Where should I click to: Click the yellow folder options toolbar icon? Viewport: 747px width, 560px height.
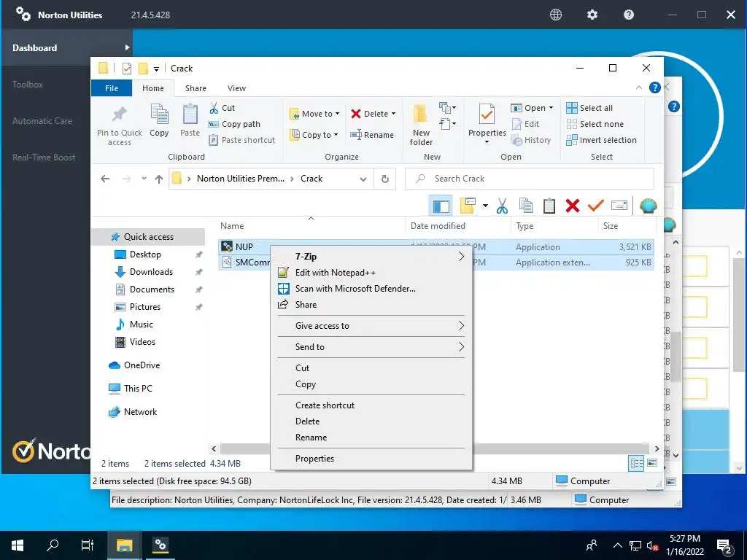[x=468, y=206]
